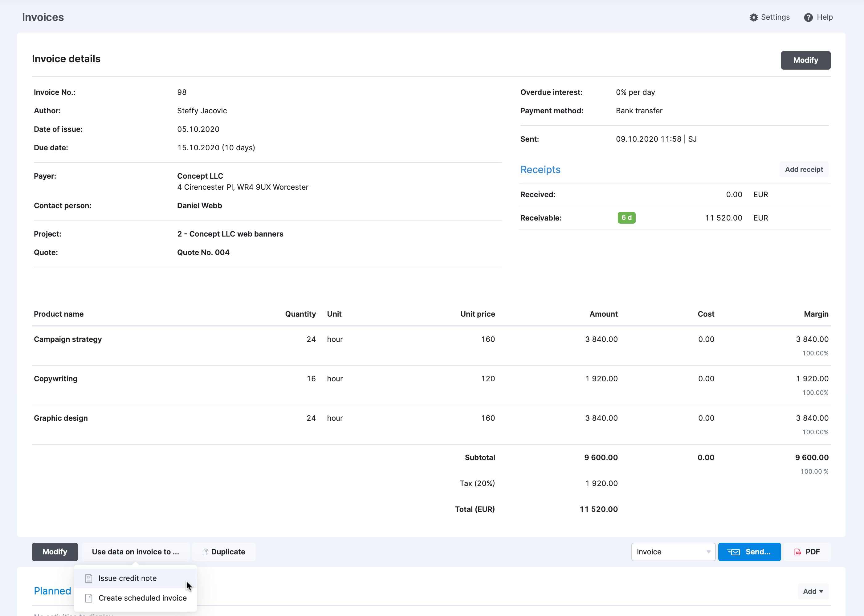864x616 pixels.
Task: Open the Receipts section link
Action: 540,169
